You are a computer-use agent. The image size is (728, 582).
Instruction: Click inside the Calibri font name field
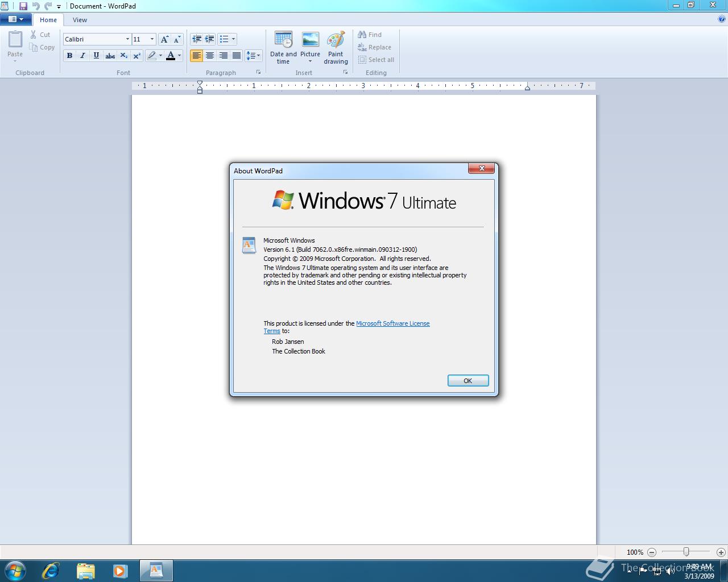click(x=94, y=39)
